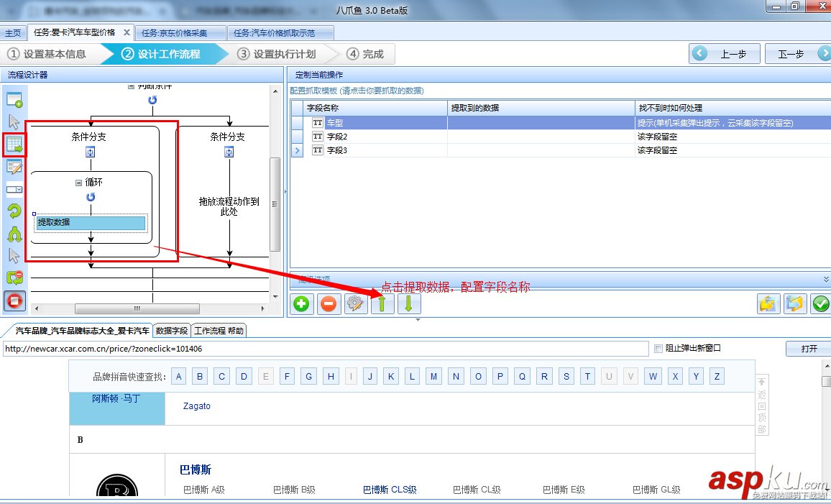Click splitter arrow between designer and settings

point(285,191)
